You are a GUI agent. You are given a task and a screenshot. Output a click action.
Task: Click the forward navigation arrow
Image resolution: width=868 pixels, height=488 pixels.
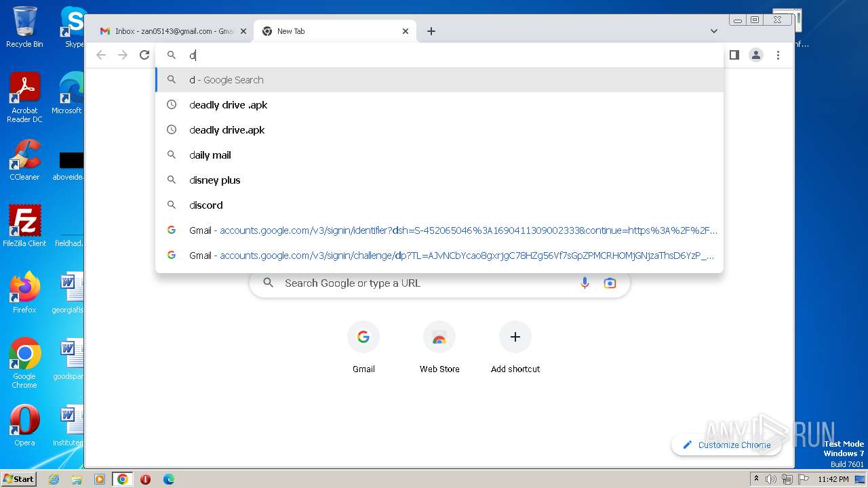pos(123,55)
